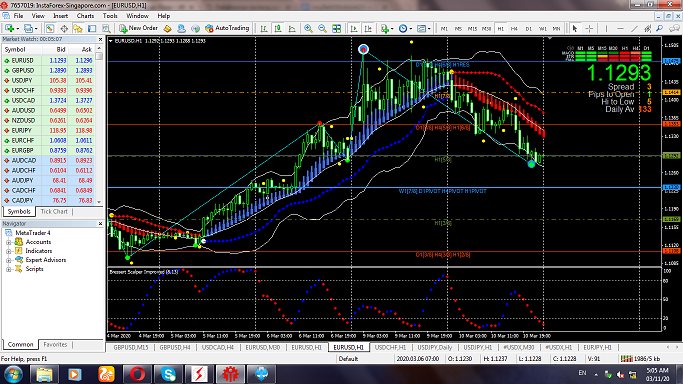The height and width of the screenshot is (384, 683).
Task: Open the Templates dropdown
Action: tap(423, 28)
